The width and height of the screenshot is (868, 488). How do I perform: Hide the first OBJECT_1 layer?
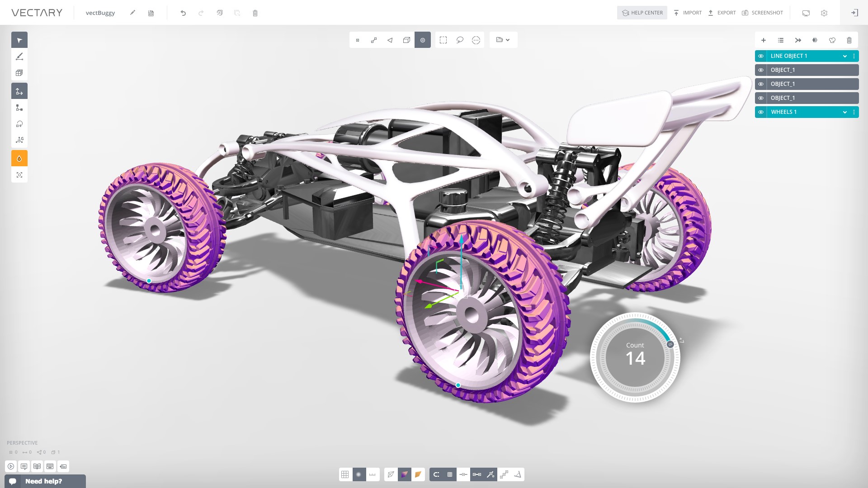[x=761, y=70]
